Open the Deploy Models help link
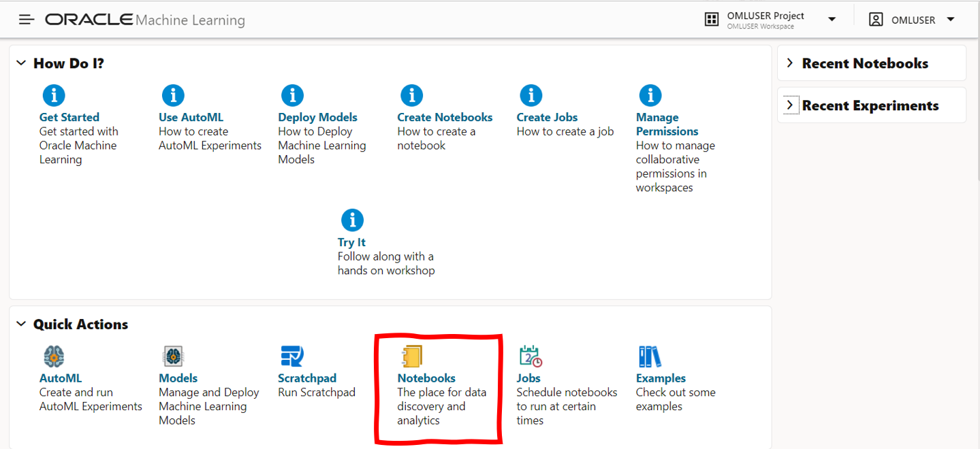 [x=317, y=117]
